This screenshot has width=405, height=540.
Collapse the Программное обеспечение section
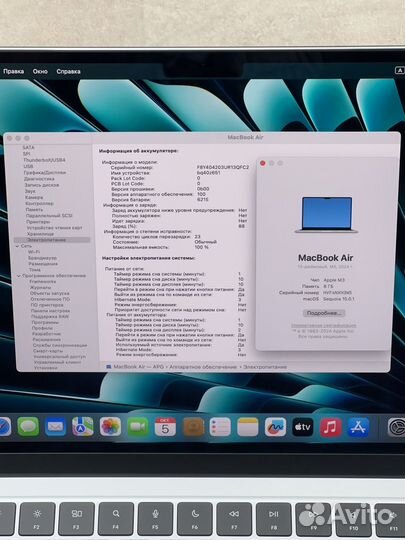pyautogui.click(x=19, y=276)
